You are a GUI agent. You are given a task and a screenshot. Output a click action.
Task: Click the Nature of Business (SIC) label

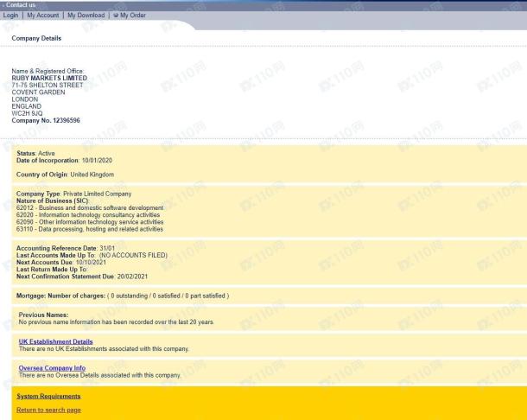click(53, 200)
